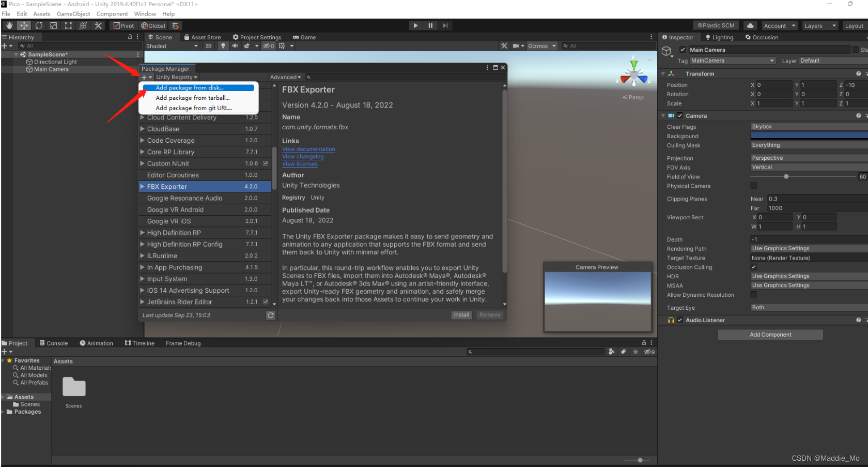Open the cloud services icon
Image resolution: width=868 pixels, height=467 pixels.
click(750, 25)
